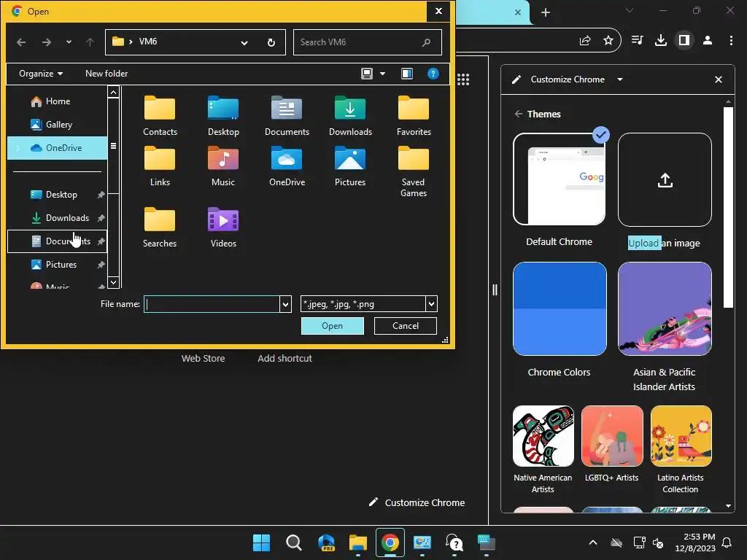Open the Downloads folder in file list
The height and width of the screenshot is (560, 747).
pos(350,116)
